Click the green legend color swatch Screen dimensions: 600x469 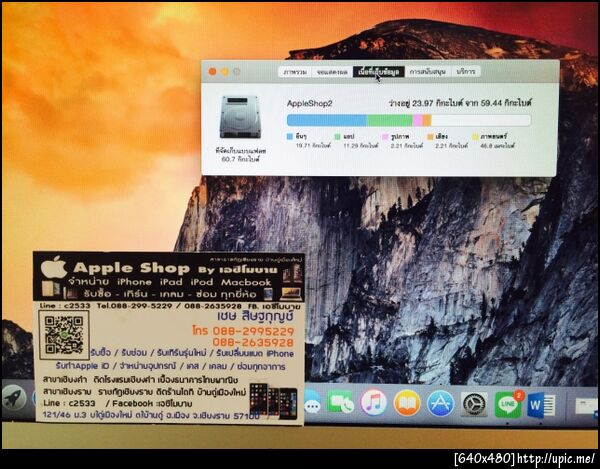338,136
